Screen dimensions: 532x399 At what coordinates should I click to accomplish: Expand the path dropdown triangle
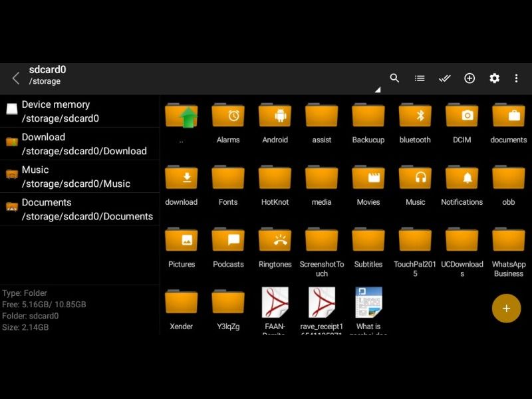(377, 90)
